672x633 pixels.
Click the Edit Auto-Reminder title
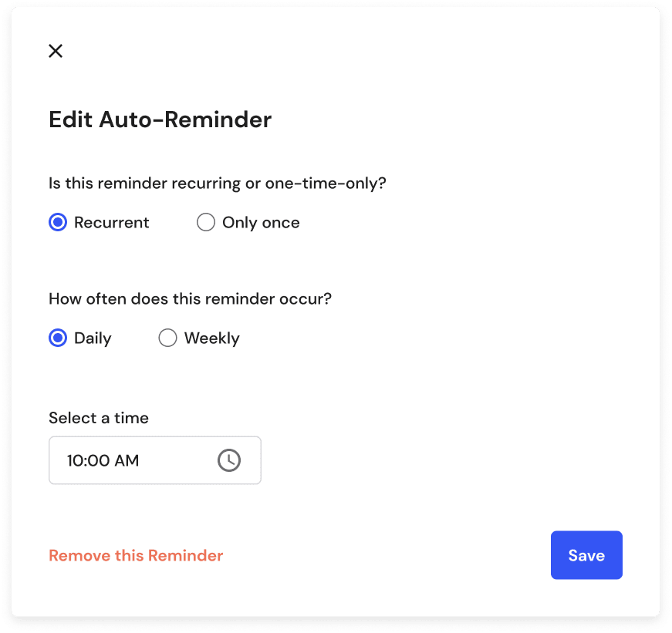click(x=160, y=120)
